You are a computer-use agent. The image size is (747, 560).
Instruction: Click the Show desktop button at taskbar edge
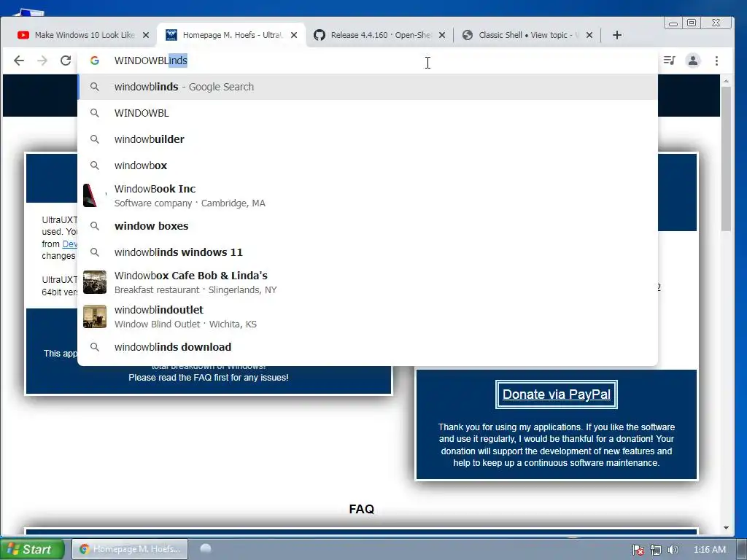coord(742,549)
